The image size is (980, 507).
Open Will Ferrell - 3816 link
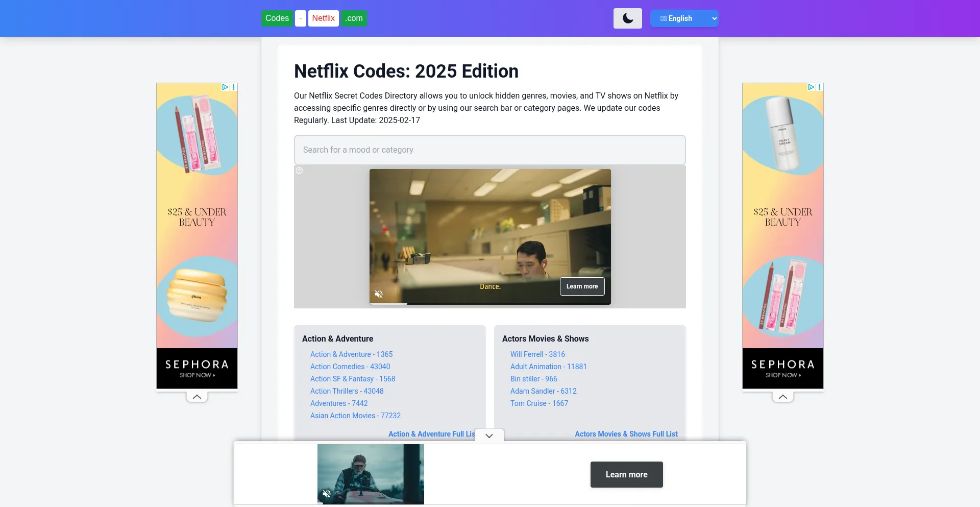(x=537, y=354)
